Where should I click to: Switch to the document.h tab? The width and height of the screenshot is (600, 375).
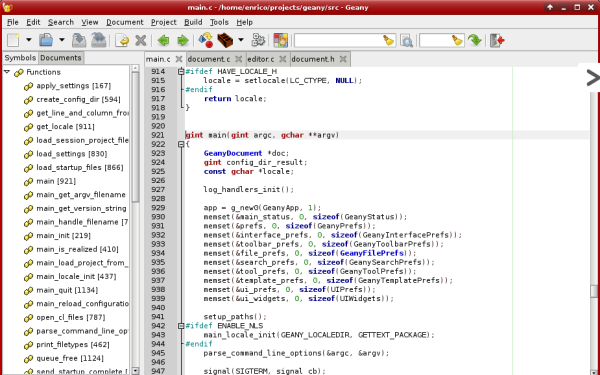point(313,59)
